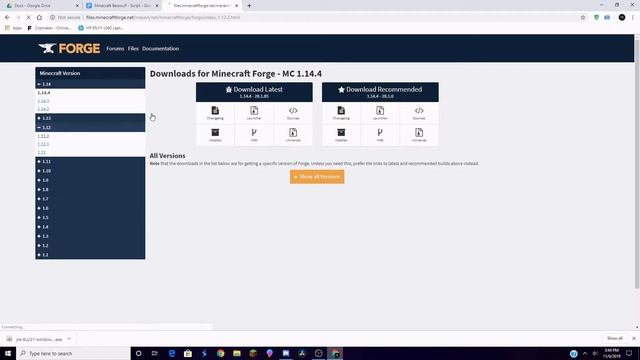Get the Mdk under Download Recommended
640x360 pixels.
tap(380, 135)
